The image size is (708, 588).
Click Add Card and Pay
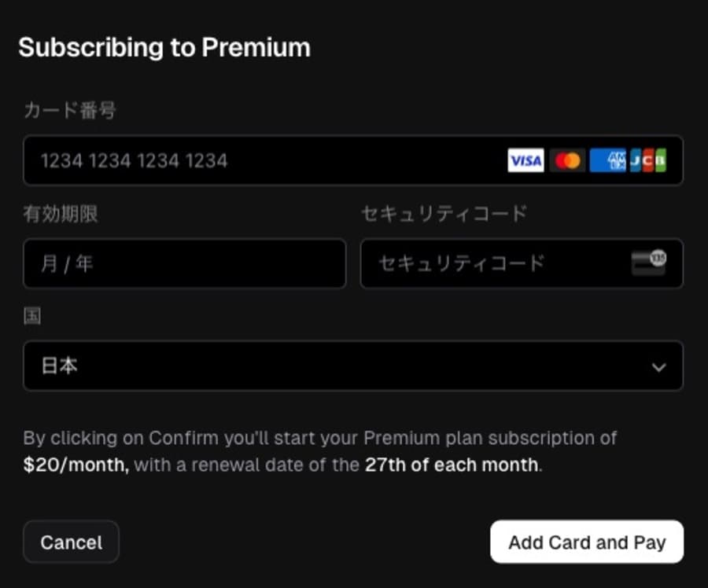click(587, 542)
